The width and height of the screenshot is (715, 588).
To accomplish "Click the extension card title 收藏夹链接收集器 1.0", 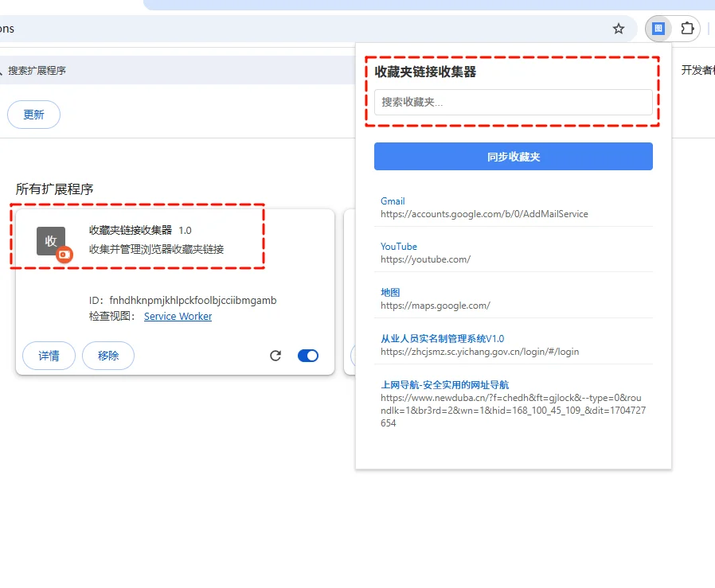I will click(x=140, y=230).
